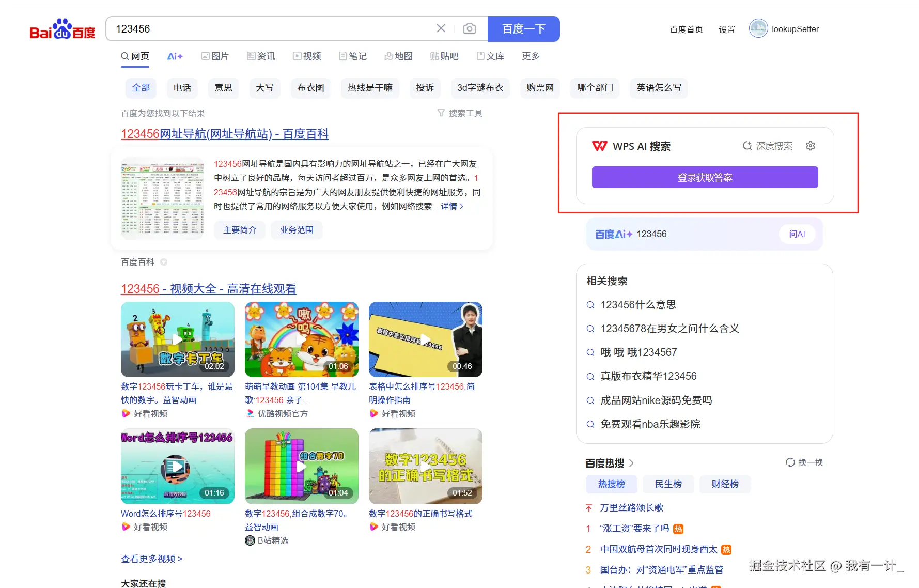Click the search input field containing 123456
The height and width of the screenshot is (588, 919).
click(269, 29)
